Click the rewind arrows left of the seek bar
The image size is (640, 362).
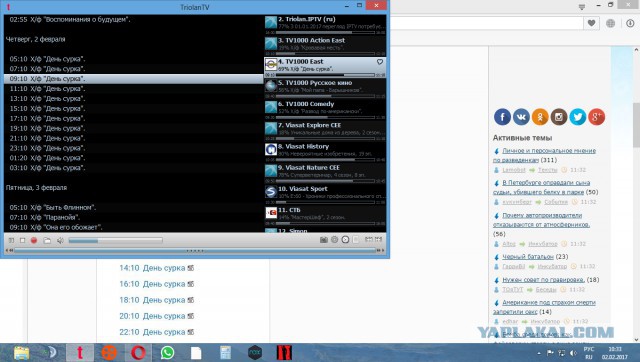[x=9, y=250]
